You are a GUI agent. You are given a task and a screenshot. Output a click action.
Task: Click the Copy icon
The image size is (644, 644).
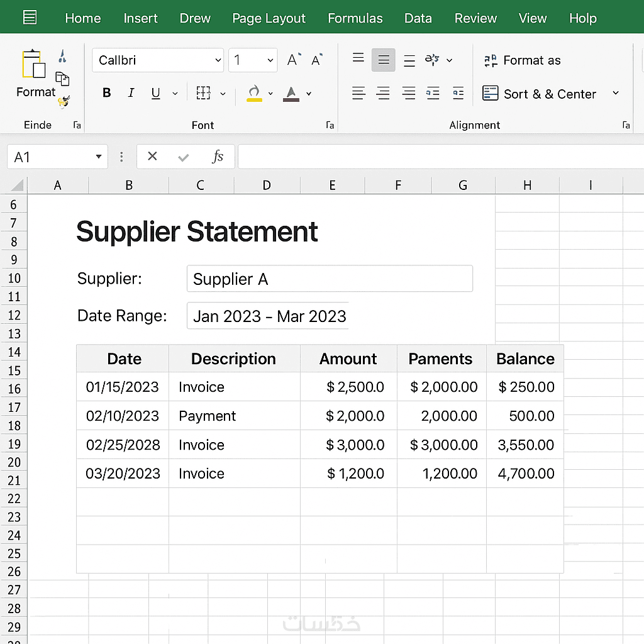(62, 79)
